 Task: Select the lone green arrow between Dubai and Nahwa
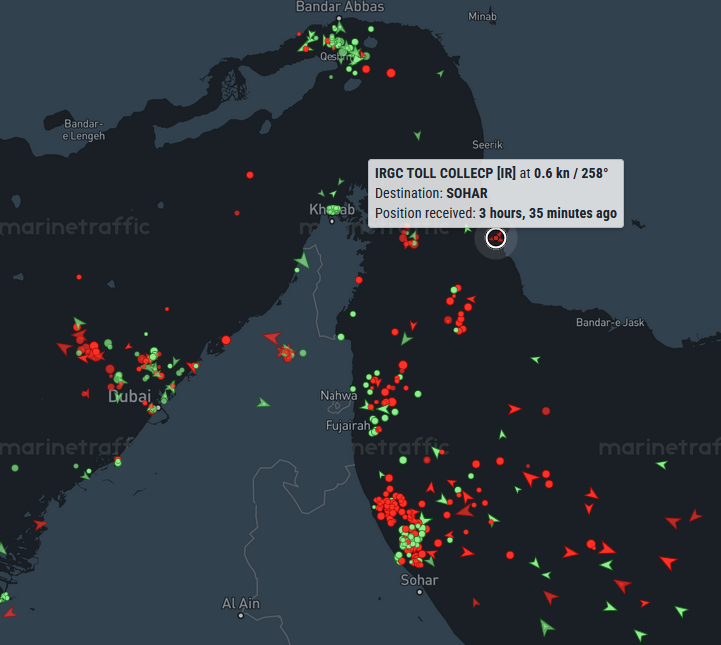point(263,403)
